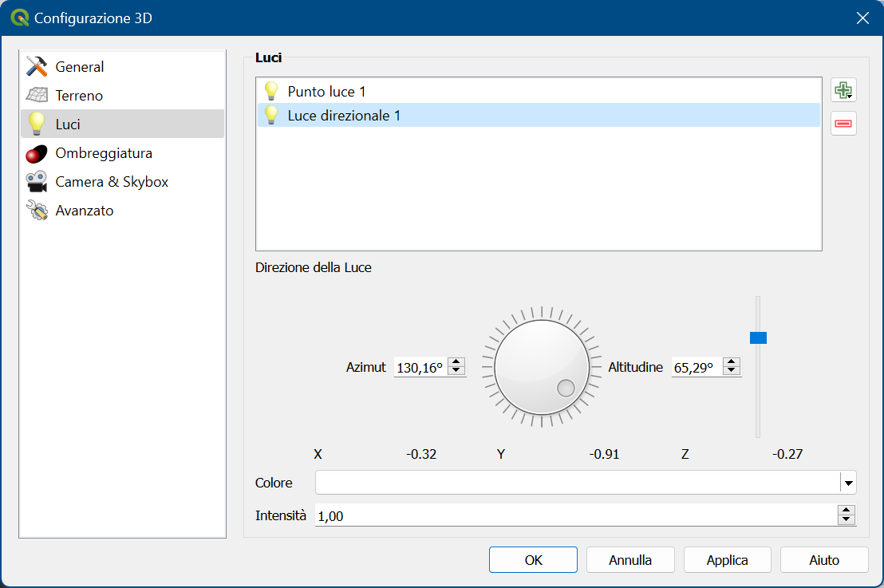Increase Intensità with the up arrow
This screenshot has height=588, width=884.
click(847, 510)
